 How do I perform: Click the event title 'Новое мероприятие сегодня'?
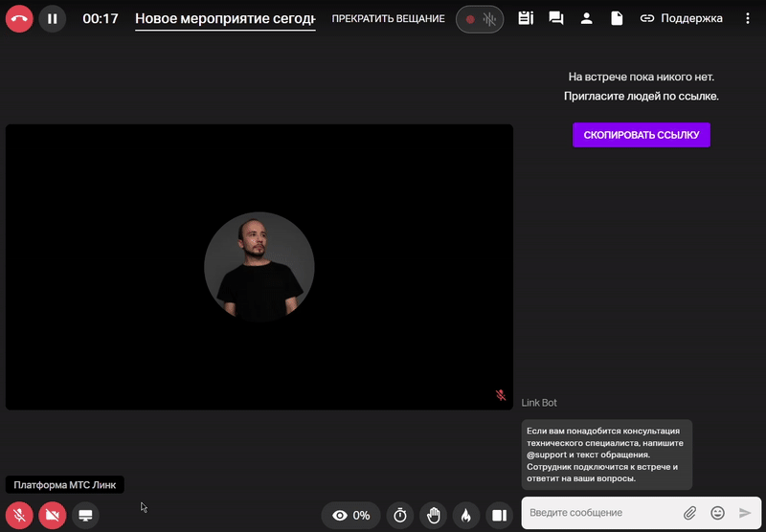tap(225, 18)
